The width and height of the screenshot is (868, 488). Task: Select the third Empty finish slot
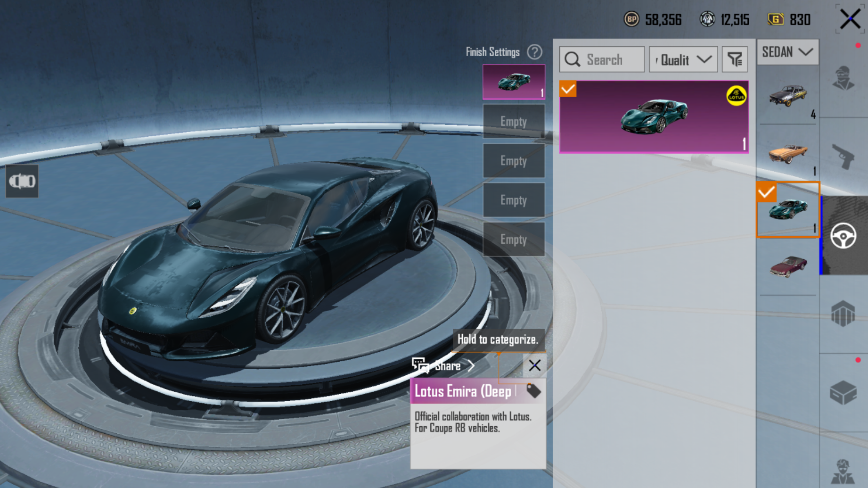pos(514,200)
